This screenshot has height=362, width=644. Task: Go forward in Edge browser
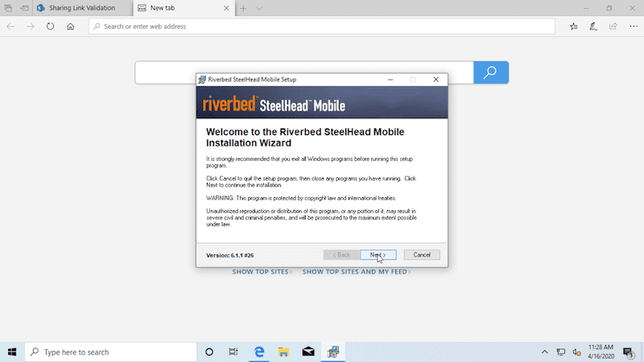(x=31, y=27)
